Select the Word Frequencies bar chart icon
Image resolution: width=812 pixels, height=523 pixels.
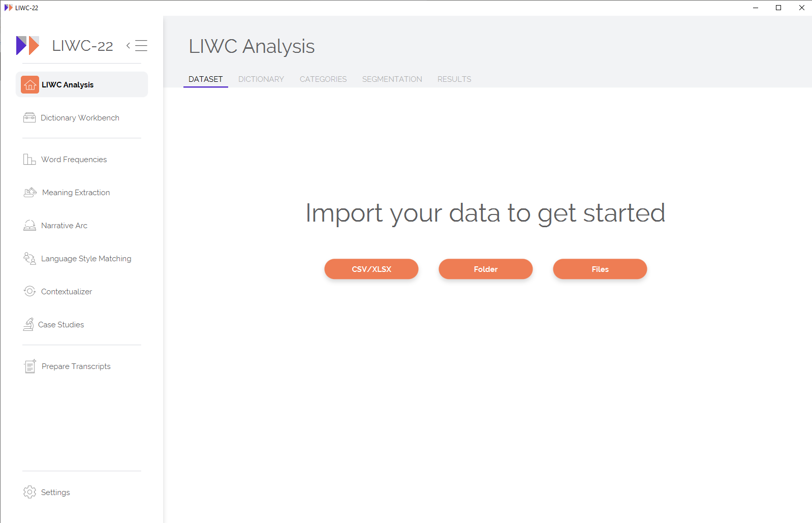tap(29, 160)
